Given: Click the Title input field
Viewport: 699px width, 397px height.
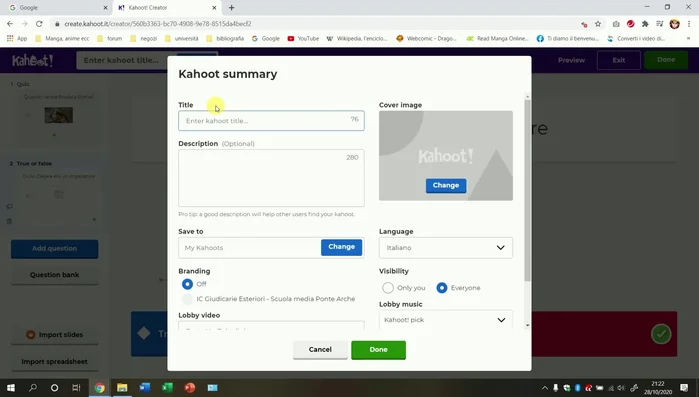Looking at the screenshot, I should pos(271,121).
